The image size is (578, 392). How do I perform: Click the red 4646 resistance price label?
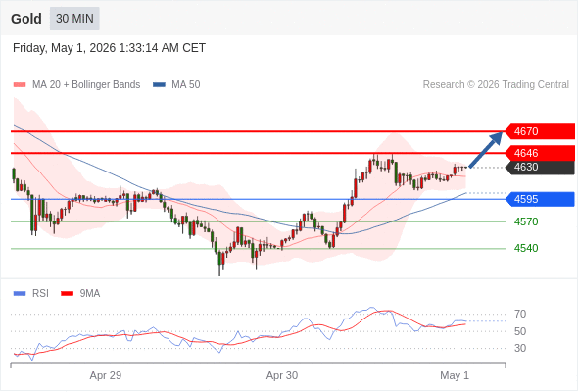539,153
